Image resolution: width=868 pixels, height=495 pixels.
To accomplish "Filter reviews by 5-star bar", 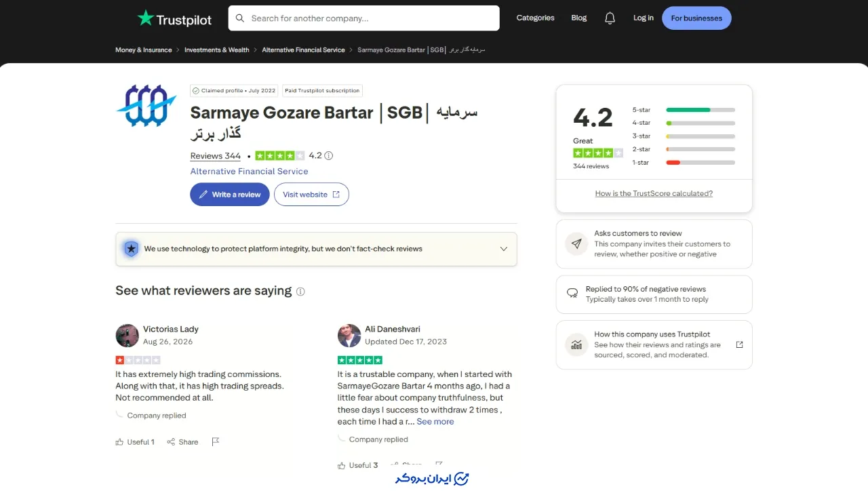I will pos(701,110).
